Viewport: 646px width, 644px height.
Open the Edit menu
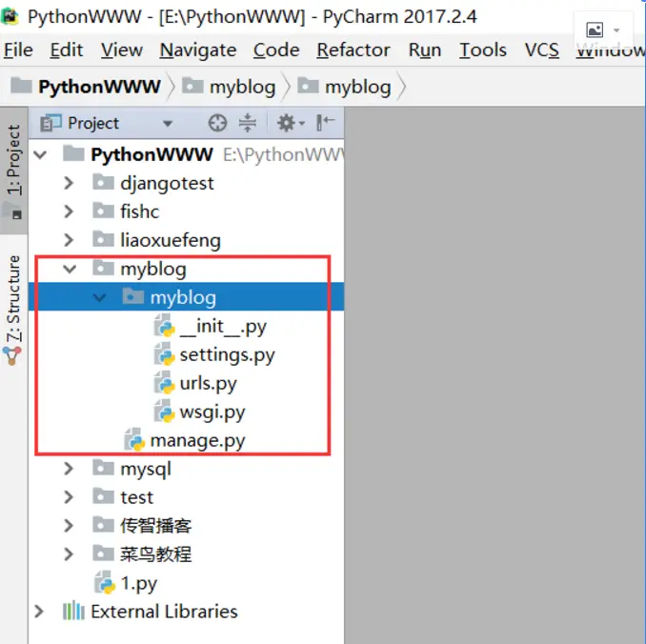[67, 50]
